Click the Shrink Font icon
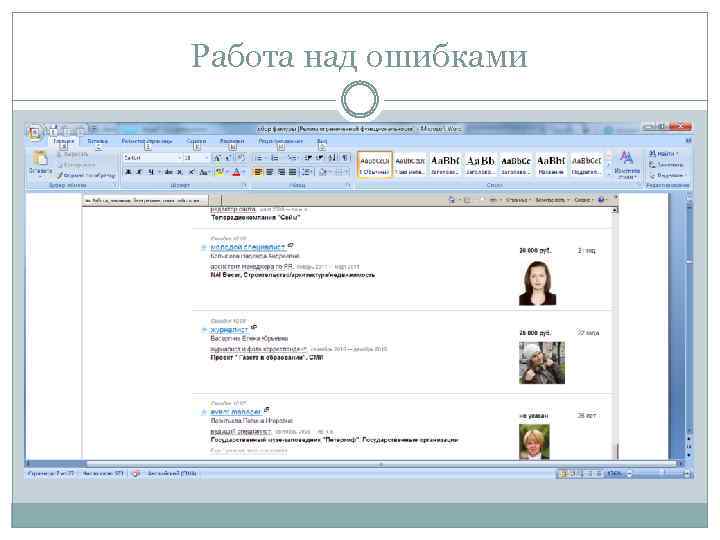 228,158
